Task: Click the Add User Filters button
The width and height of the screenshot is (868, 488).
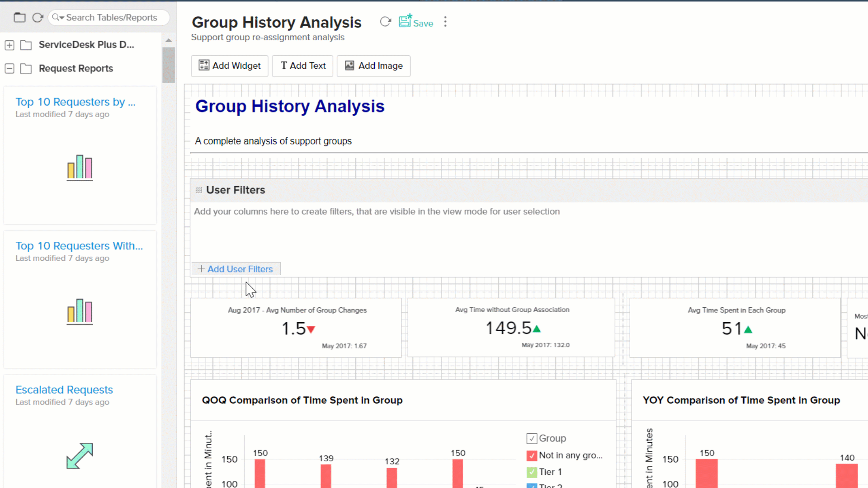Action: 236,268
